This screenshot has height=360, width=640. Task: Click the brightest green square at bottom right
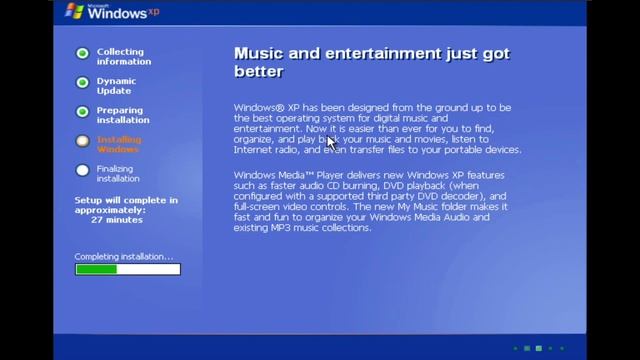pos(539,348)
